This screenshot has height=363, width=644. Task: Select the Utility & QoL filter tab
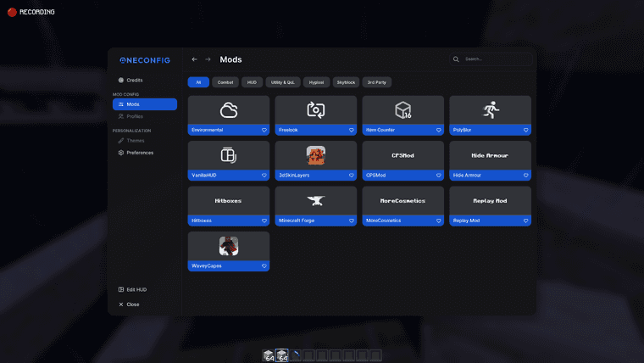(283, 82)
